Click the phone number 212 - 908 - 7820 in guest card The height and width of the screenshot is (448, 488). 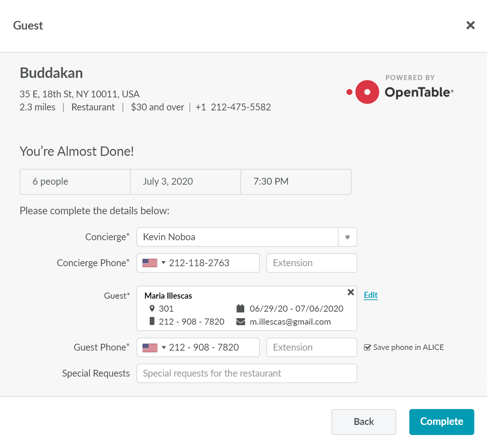(192, 322)
